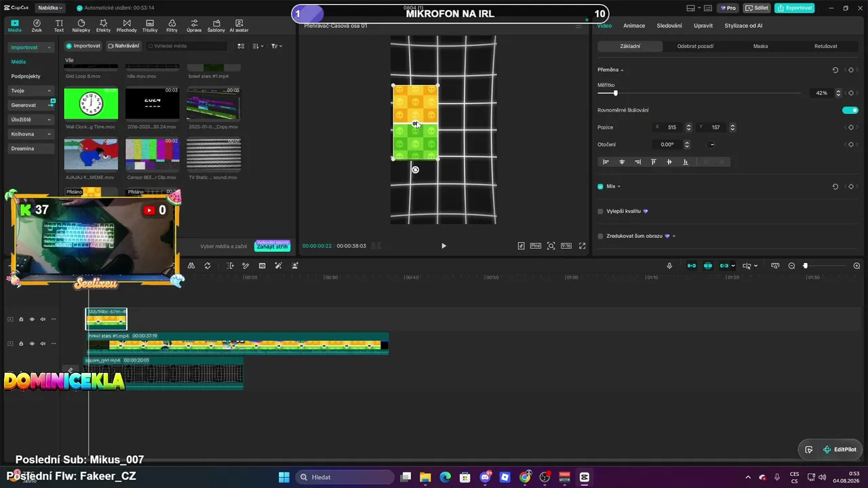This screenshot has height=488, width=868.
Task: Expand the Knihovna sidebar section
Action: point(49,134)
